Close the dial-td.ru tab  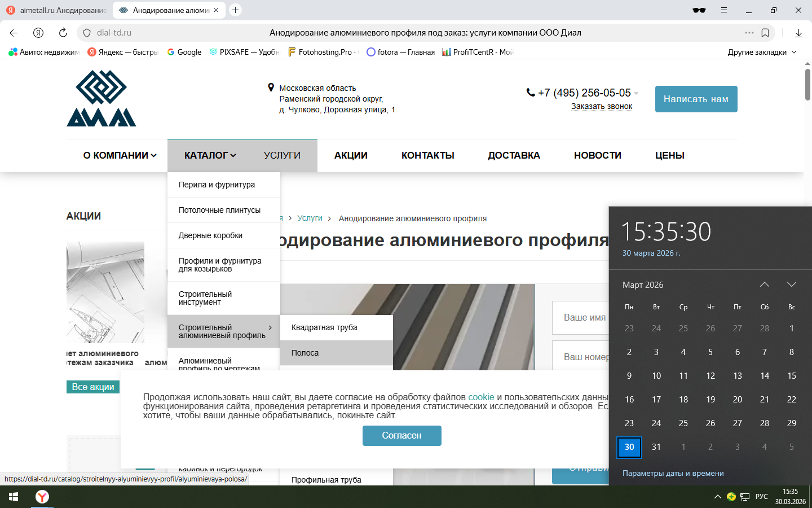(216, 10)
